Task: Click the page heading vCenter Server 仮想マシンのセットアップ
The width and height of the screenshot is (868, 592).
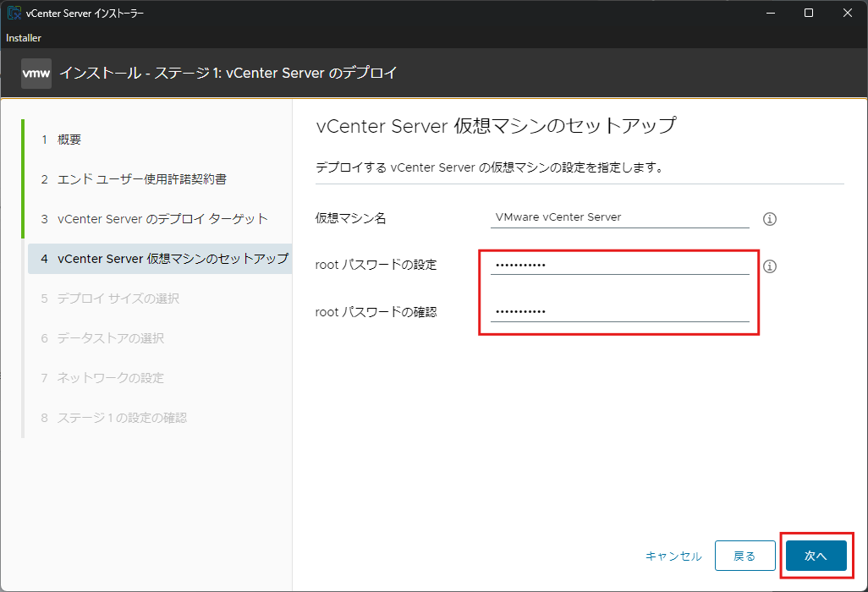Action: click(496, 126)
